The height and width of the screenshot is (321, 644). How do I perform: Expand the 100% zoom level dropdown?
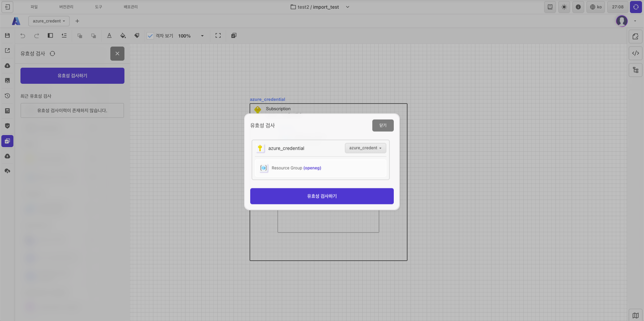tap(202, 36)
